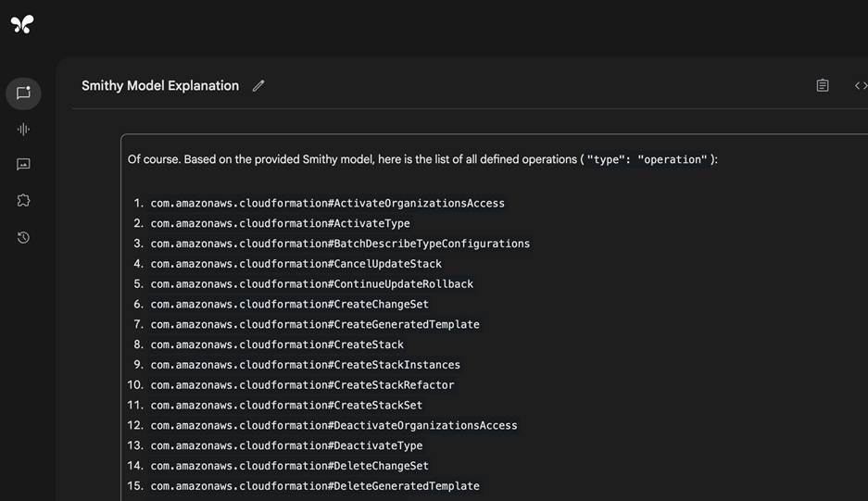Click the Smithy Model Explanation title
868x501 pixels.
160,86
